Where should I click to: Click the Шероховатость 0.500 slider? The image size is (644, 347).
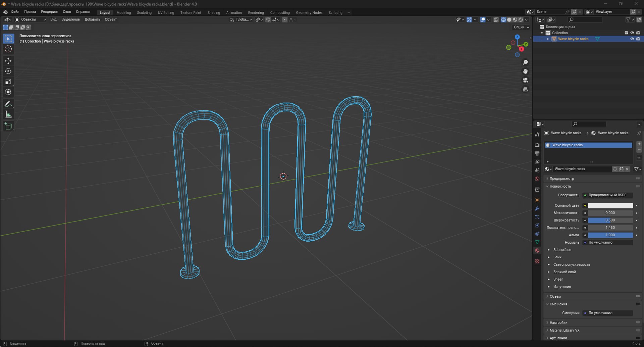pyautogui.click(x=610, y=220)
